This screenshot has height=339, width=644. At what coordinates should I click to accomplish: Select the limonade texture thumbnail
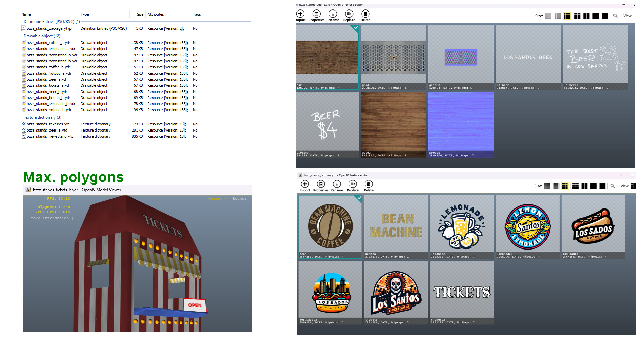click(x=462, y=227)
